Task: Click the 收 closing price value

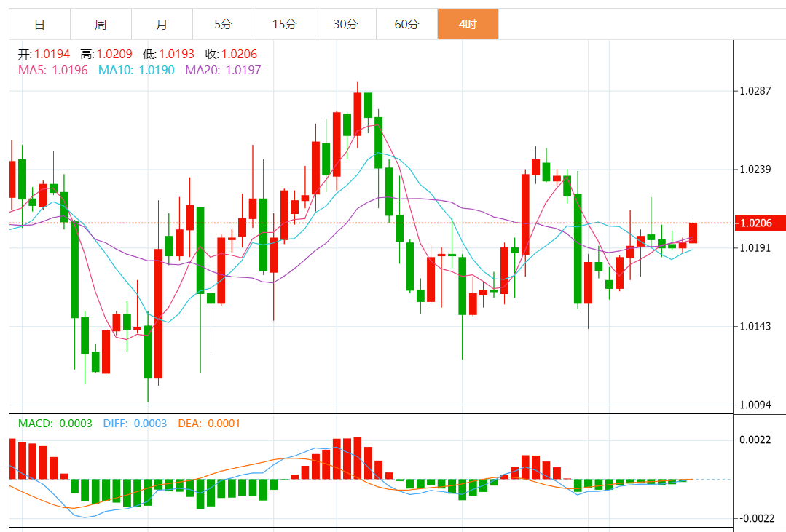Action: click(x=239, y=54)
